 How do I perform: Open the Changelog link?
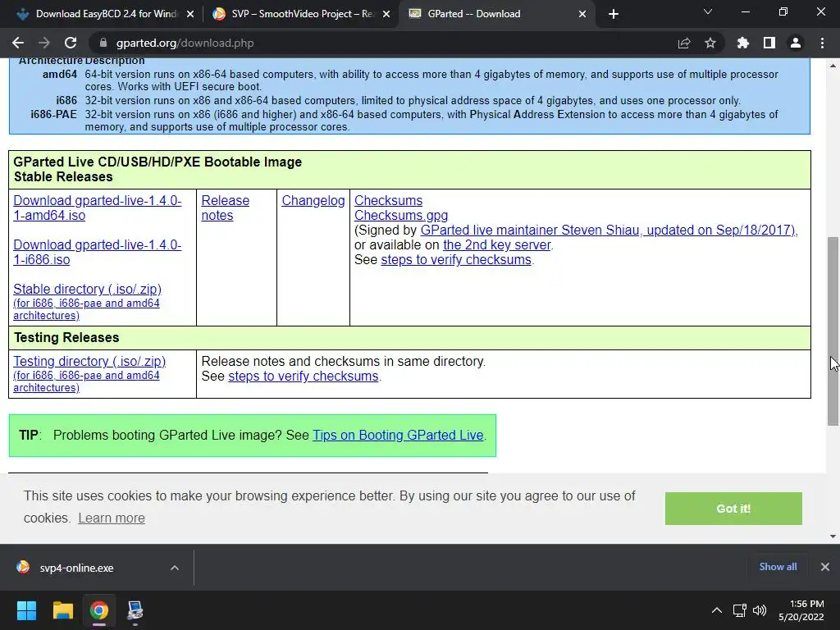point(313,200)
